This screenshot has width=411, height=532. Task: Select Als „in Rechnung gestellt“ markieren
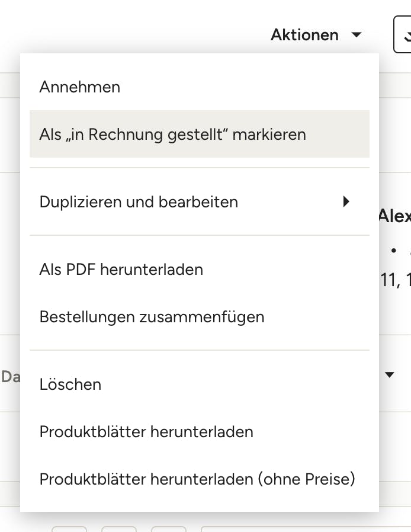[x=200, y=134]
